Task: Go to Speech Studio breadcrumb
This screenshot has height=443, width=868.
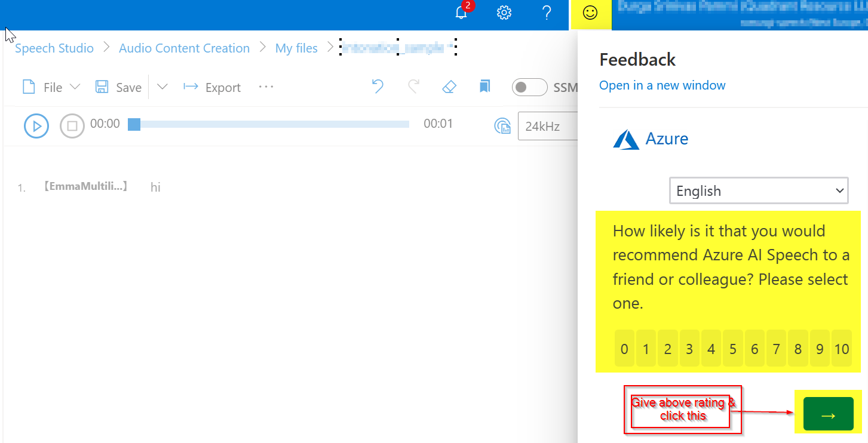Action: click(54, 48)
